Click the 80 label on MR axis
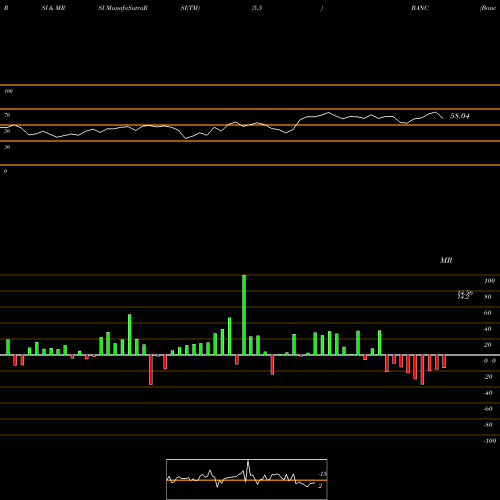This screenshot has width=500, height=500. 488,297
